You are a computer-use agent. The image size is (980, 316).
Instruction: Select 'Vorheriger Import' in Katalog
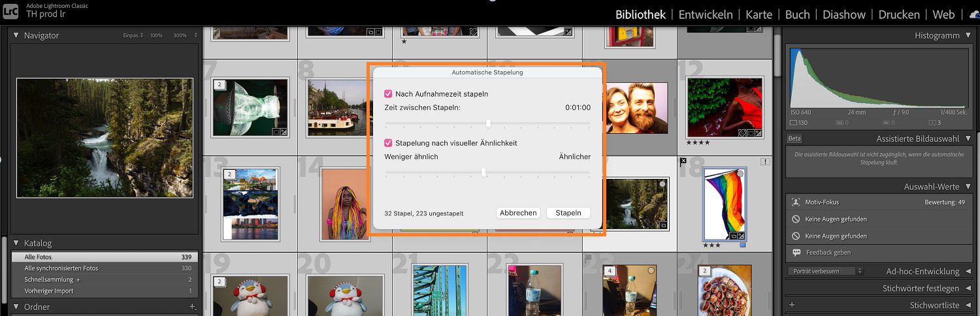pos(105,291)
